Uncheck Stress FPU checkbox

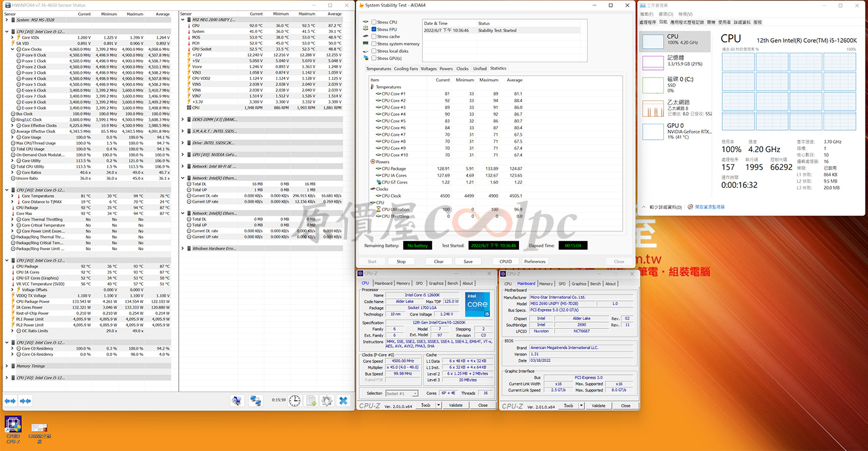click(x=374, y=29)
